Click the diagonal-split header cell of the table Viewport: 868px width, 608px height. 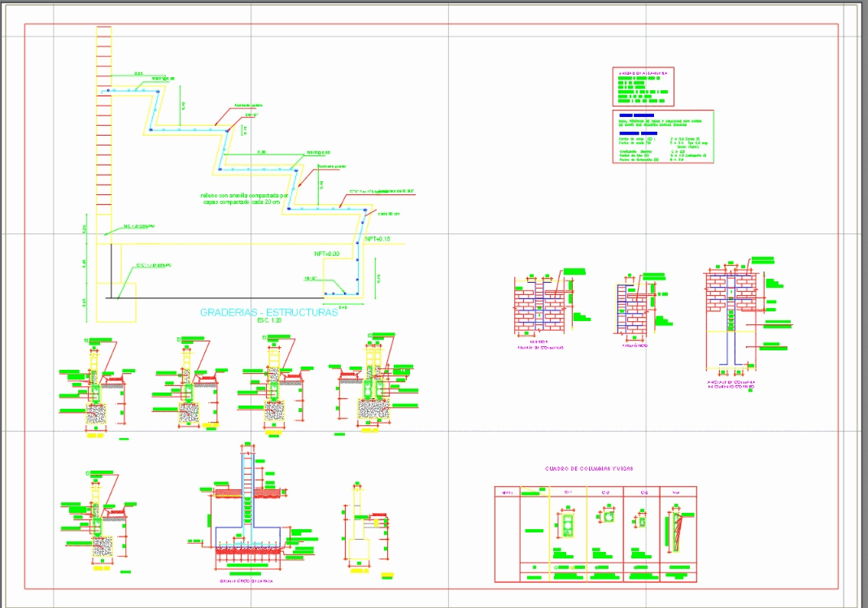pyautogui.click(x=535, y=491)
